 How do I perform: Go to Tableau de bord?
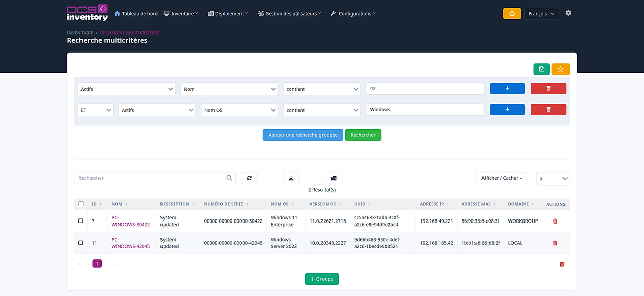coord(136,14)
